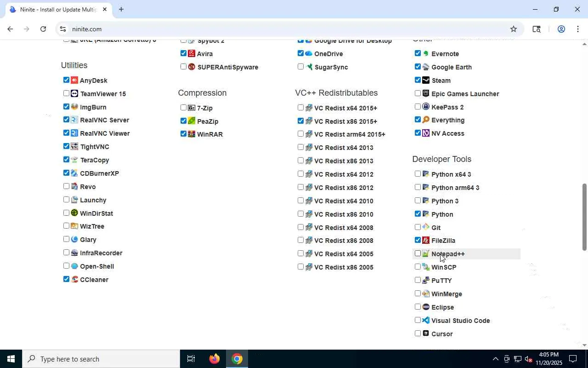Open a new browser tab

[x=121, y=9]
